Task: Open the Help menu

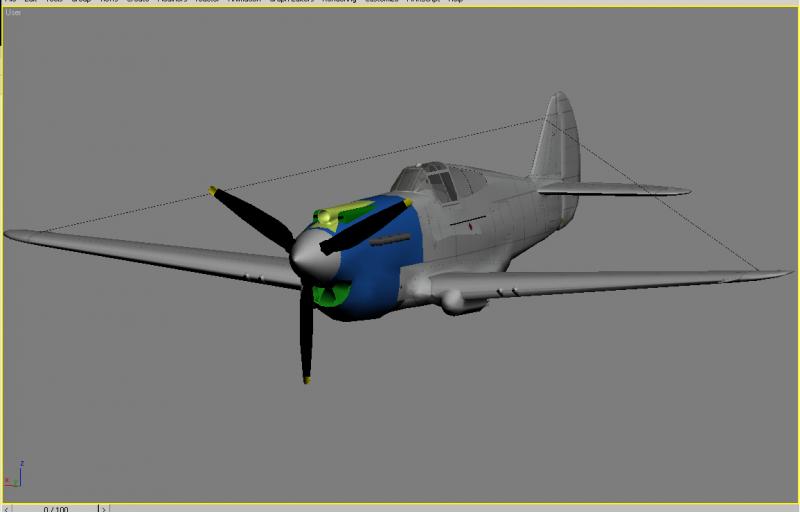Action: 455,2
